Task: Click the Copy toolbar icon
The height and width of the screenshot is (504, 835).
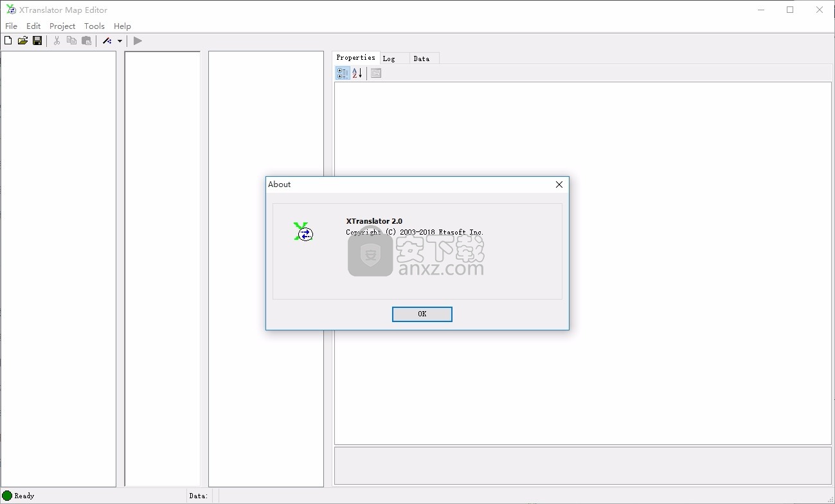Action: coord(71,40)
